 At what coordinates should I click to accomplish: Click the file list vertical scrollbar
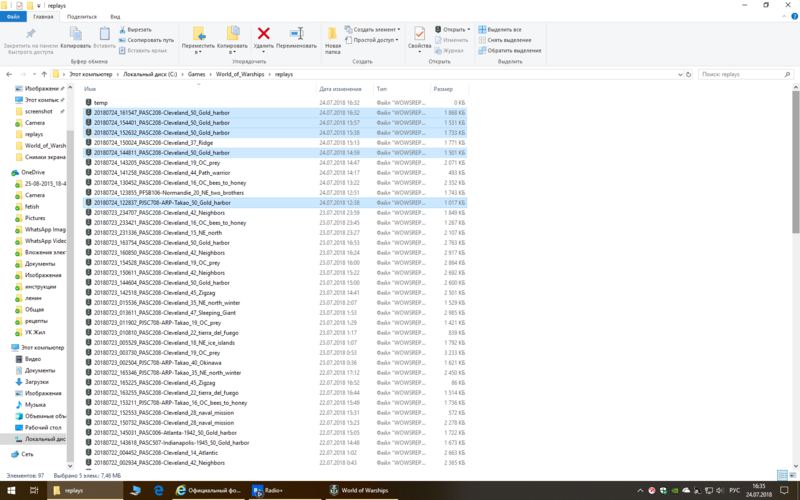click(x=795, y=158)
